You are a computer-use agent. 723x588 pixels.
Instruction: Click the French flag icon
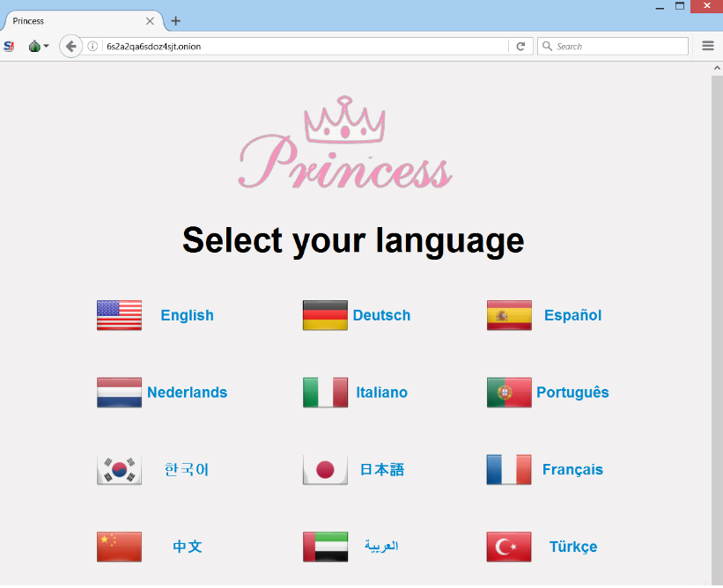[x=509, y=469]
